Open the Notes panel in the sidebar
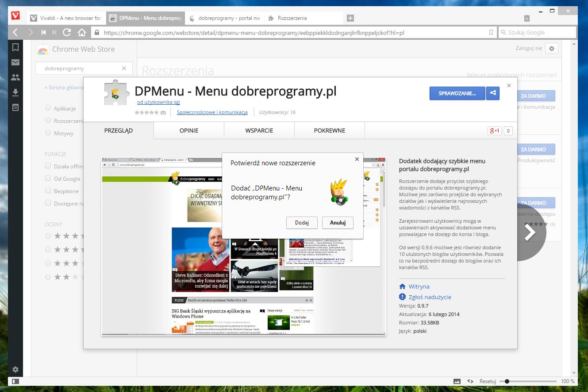 15,107
